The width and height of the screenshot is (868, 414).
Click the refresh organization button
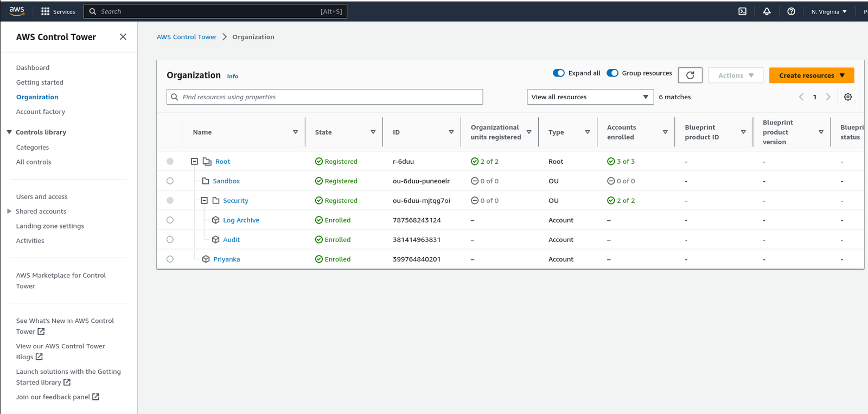pyautogui.click(x=690, y=75)
